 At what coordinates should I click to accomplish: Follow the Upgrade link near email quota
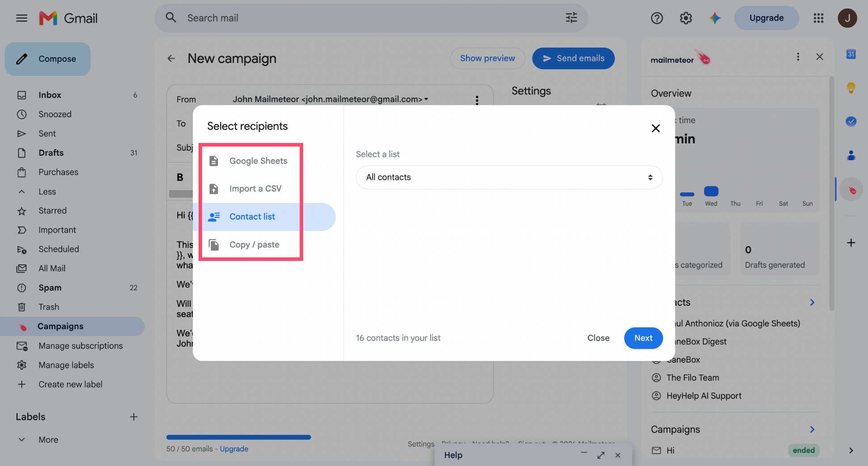pos(234,449)
